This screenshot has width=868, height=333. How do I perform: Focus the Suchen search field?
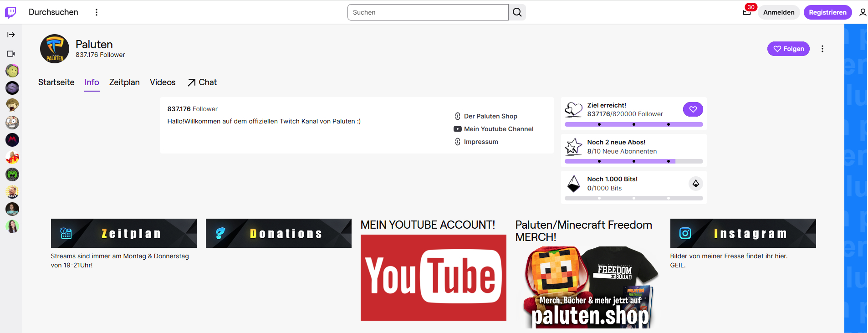pos(428,12)
